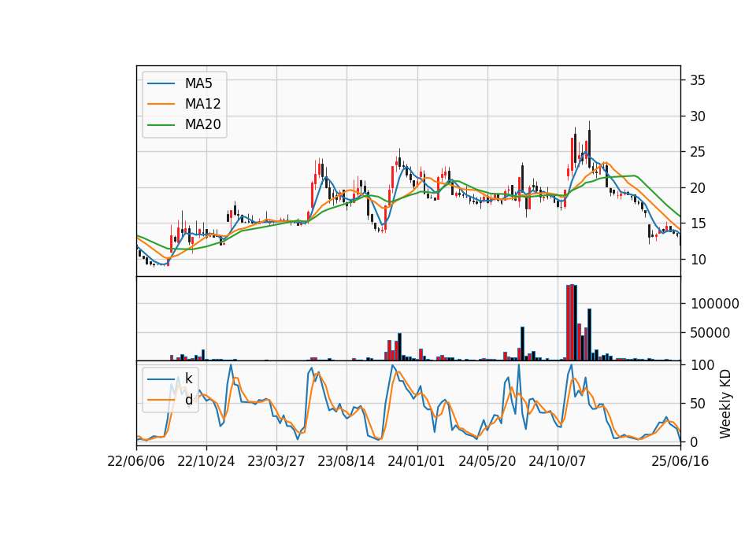The height and width of the screenshot is (543, 756).
Task: Click the k legend label in KD panel
Action: point(188,379)
